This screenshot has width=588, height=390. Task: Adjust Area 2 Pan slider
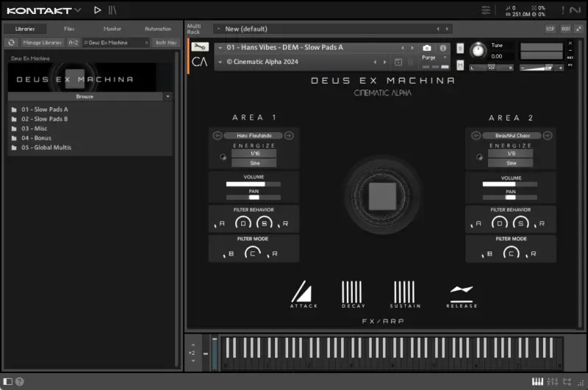point(510,198)
